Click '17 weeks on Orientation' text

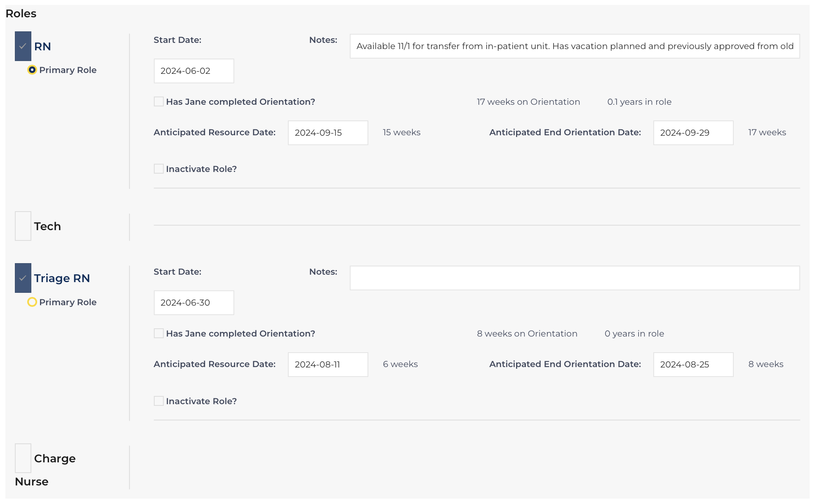(x=528, y=102)
